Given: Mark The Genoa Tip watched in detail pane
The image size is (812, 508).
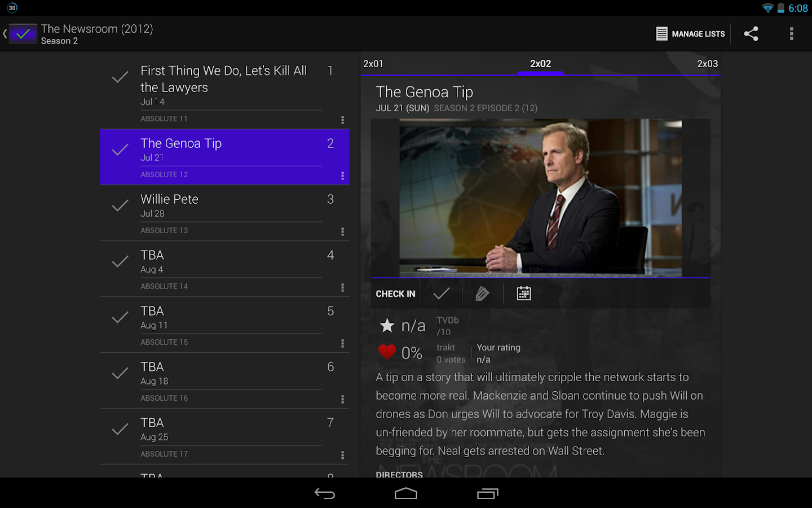Looking at the screenshot, I should (x=442, y=294).
